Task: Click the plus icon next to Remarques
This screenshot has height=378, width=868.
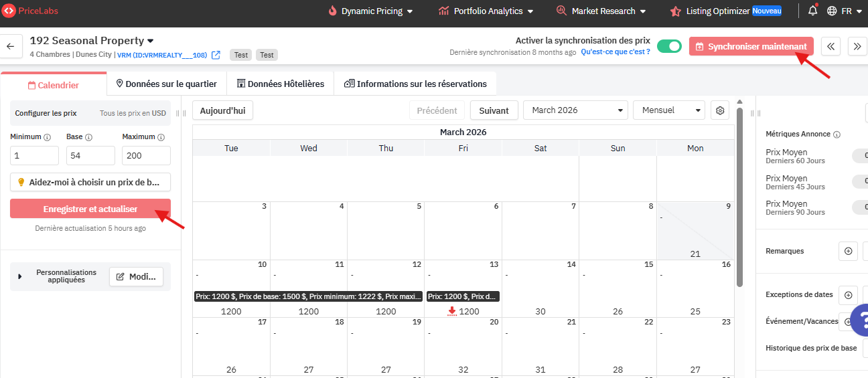Action: pyautogui.click(x=848, y=251)
